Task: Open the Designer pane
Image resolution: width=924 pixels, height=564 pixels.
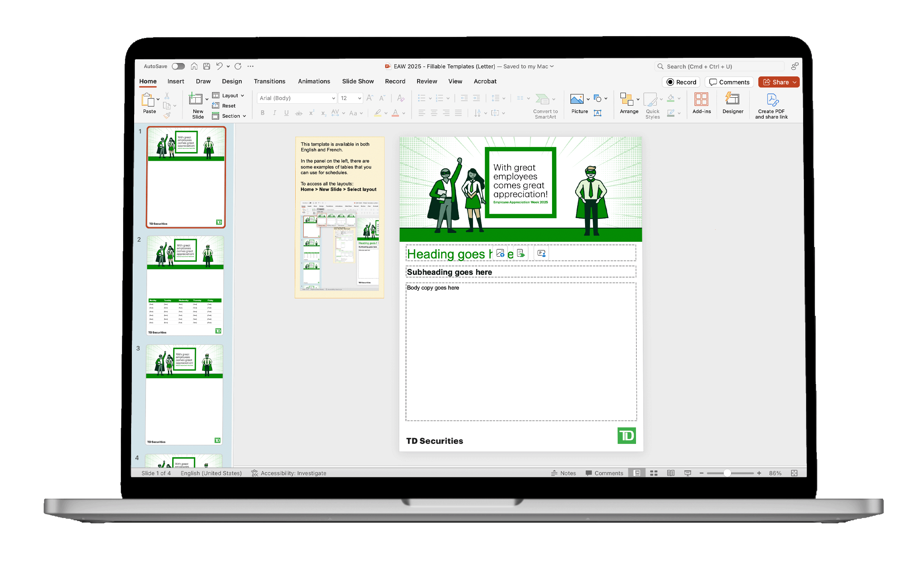Action: pyautogui.click(x=733, y=103)
